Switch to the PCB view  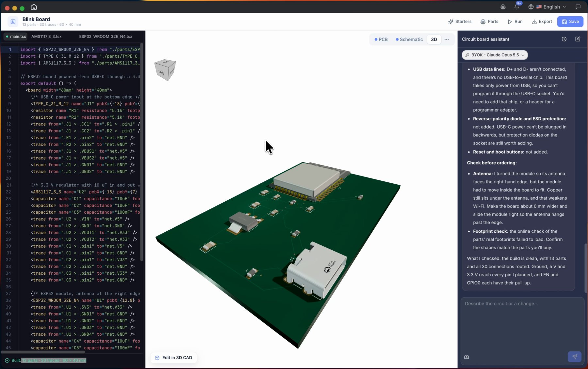tap(381, 39)
